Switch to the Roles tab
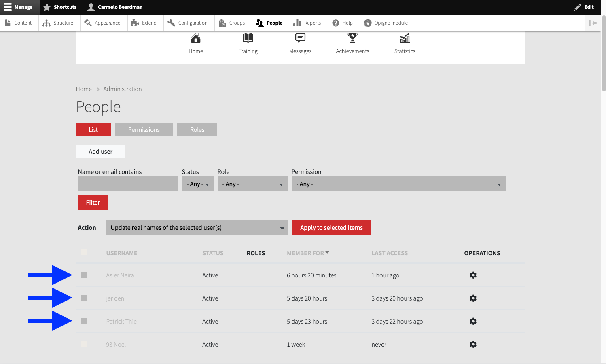606x364 pixels. pyautogui.click(x=197, y=129)
